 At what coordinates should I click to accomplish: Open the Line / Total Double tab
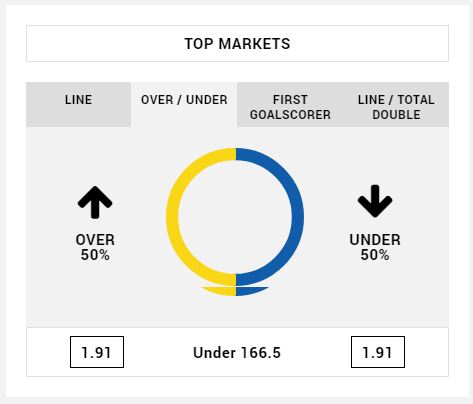click(396, 104)
